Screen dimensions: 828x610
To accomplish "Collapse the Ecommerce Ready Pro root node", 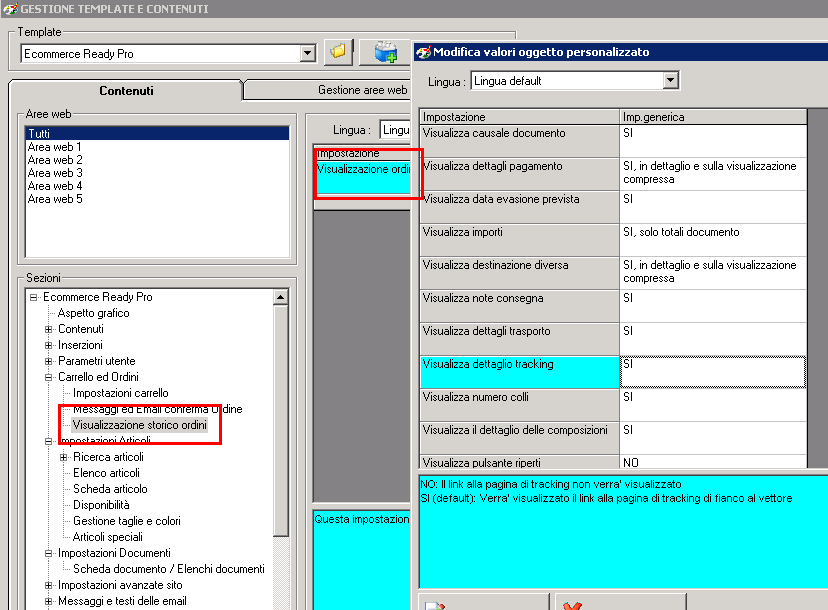I will 34,297.
